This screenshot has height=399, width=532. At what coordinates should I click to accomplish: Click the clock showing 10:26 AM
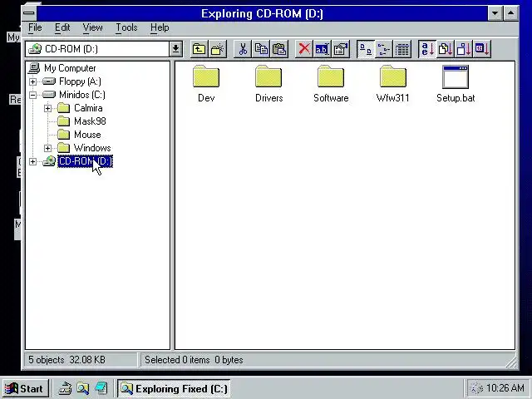(505, 388)
